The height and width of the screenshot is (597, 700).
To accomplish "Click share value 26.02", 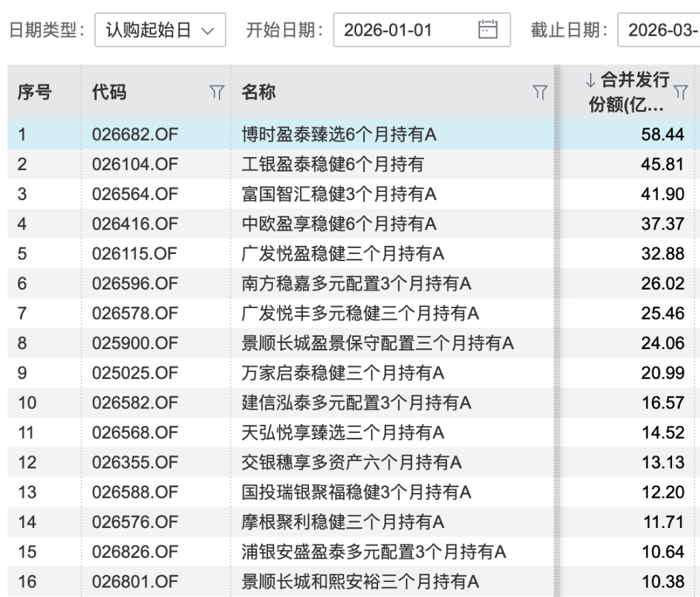I will pyautogui.click(x=662, y=283).
